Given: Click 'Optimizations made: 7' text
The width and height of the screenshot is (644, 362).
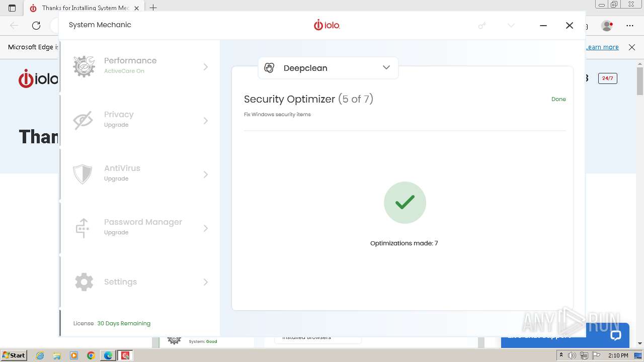Looking at the screenshot, I should pyautogui.click(x=404, y=243).
